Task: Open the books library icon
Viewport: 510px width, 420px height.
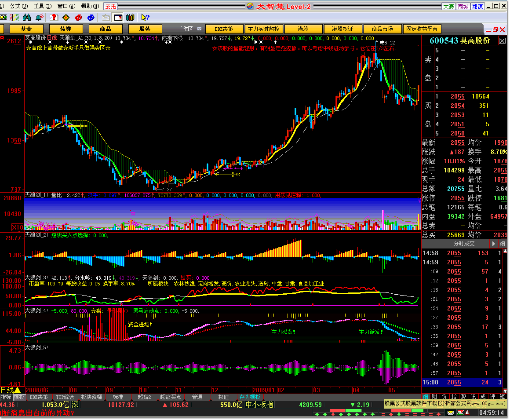Action: click(x=130, y=17)
